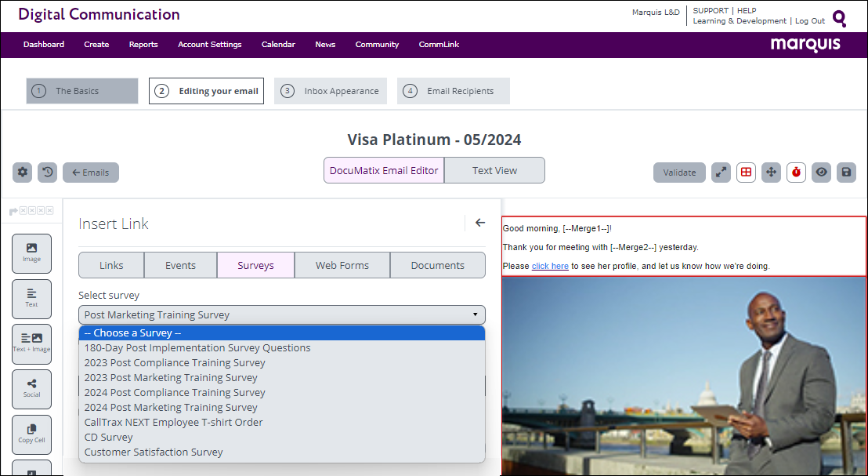Choose CD Survey from the list
Screen dimensions: 868x476
[109, 437]
